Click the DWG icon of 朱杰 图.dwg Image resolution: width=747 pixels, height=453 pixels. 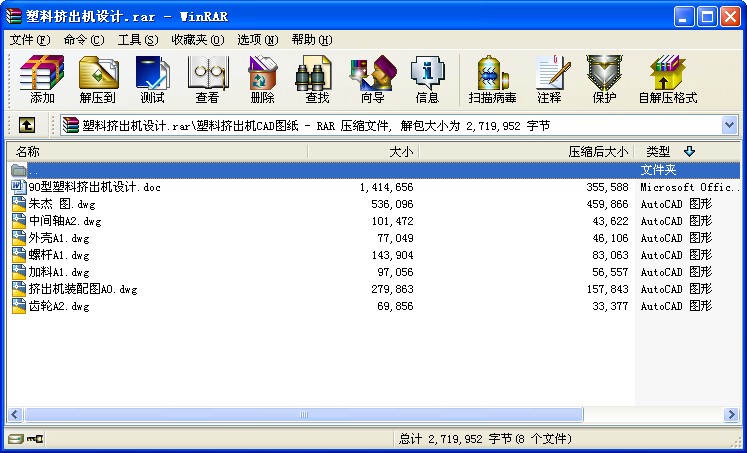(x=19, y=204)
